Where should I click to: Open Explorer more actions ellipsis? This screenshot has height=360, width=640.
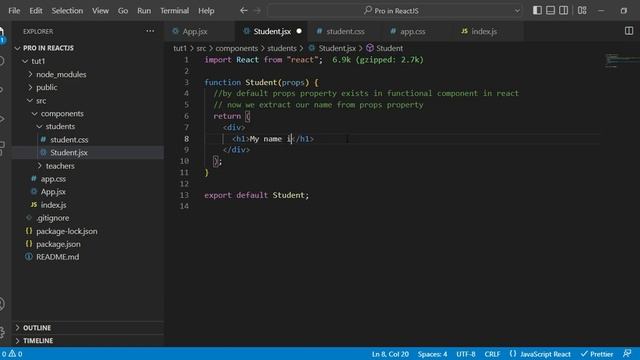coord(150,31)
